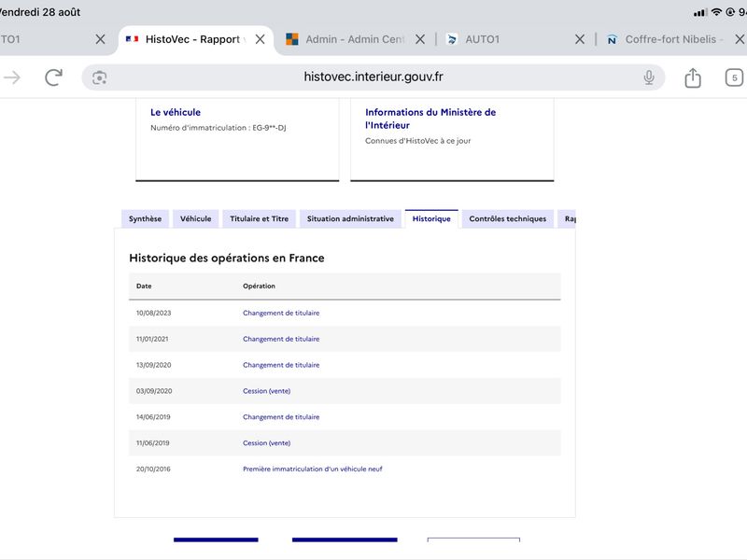747x560 pixels.
Task: Click Changement de titulaire on 10/08/2023 row
Action: (x=281, y=313)
